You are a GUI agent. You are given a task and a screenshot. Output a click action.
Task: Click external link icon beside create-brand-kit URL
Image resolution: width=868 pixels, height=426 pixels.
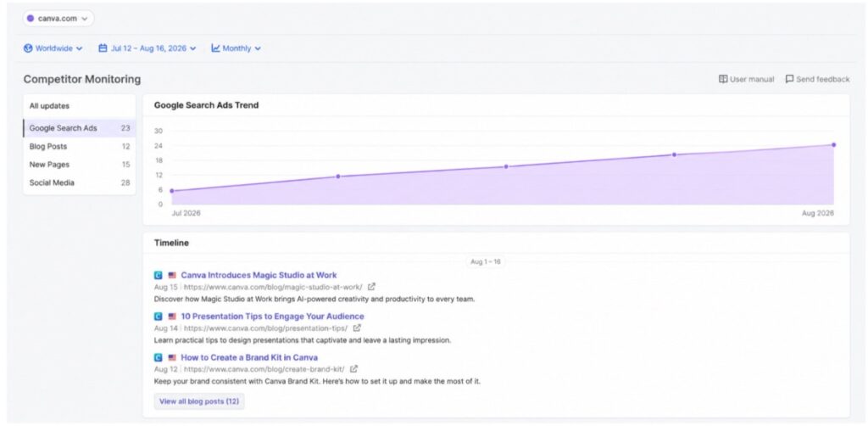[x=353, y=369]
